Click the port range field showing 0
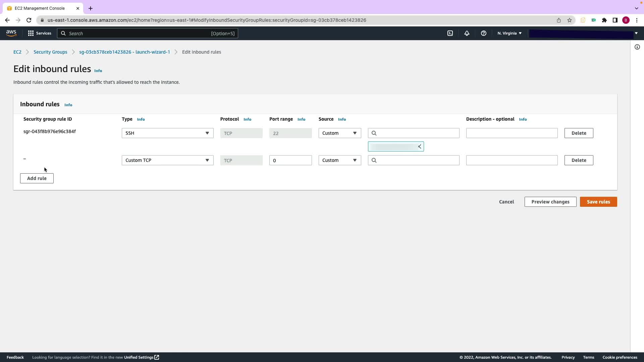 point(290,160)
